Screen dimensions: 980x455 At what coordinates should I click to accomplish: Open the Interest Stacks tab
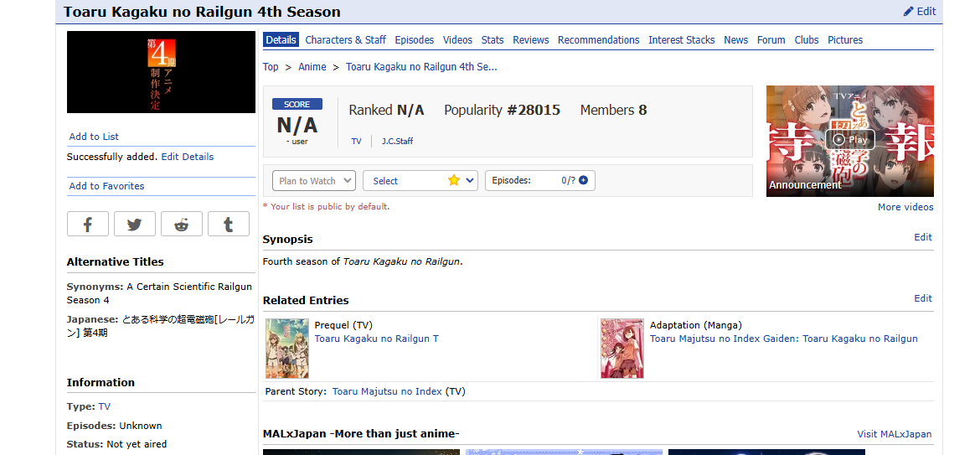681,40
